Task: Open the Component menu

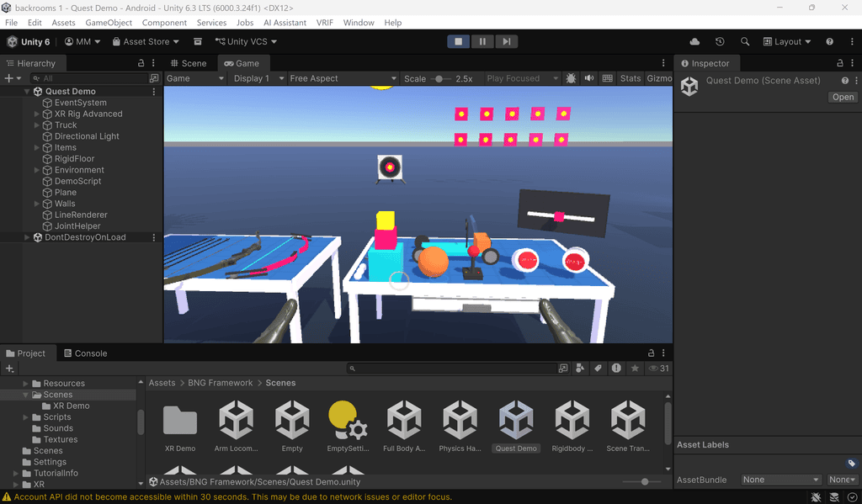Action: [x=164, y=23]
